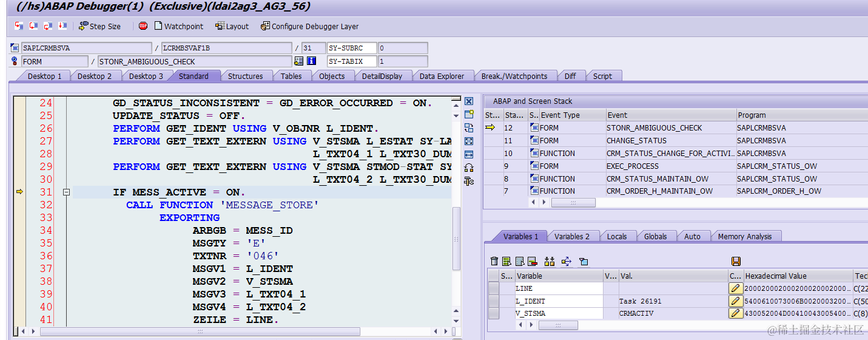Click the sort columns icon in variables toolbar
The height and width of the screenshot is (340, 868).
(x=550, y=261)
